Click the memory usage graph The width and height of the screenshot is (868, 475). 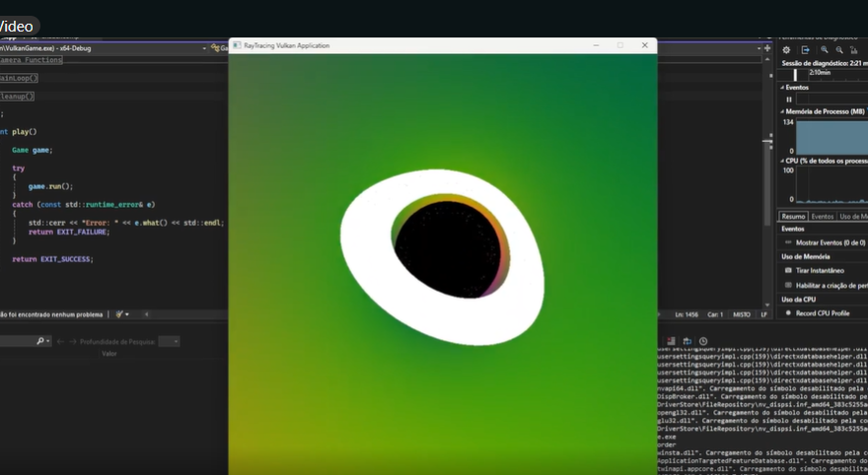[x=832, y=137]
